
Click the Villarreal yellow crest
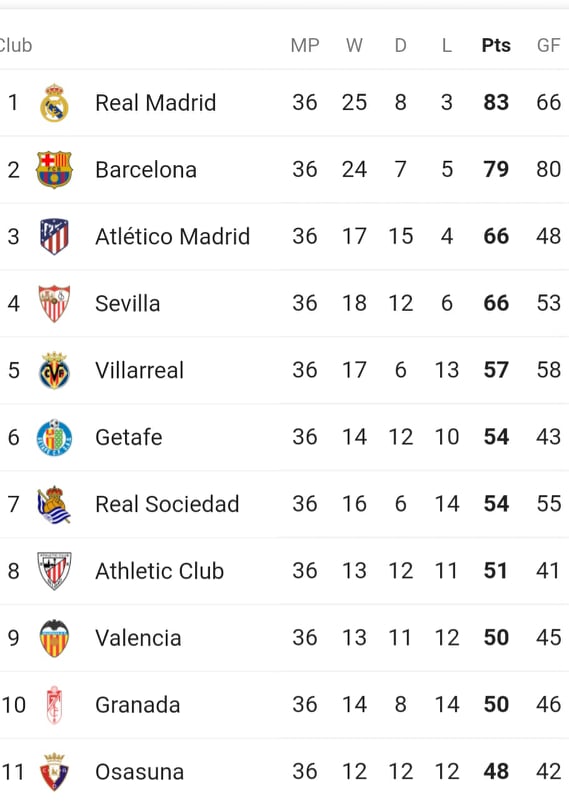point(54,370)
